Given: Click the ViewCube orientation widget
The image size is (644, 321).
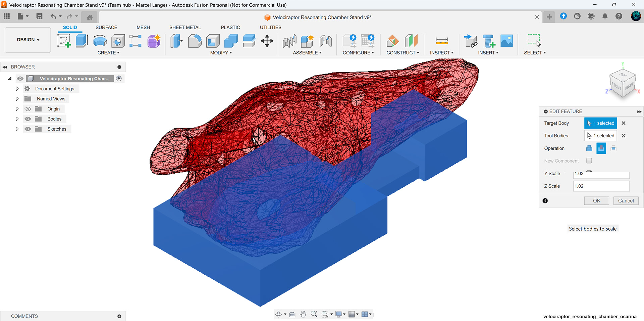Looking at the screenshot, I should [x=623, y=84].
